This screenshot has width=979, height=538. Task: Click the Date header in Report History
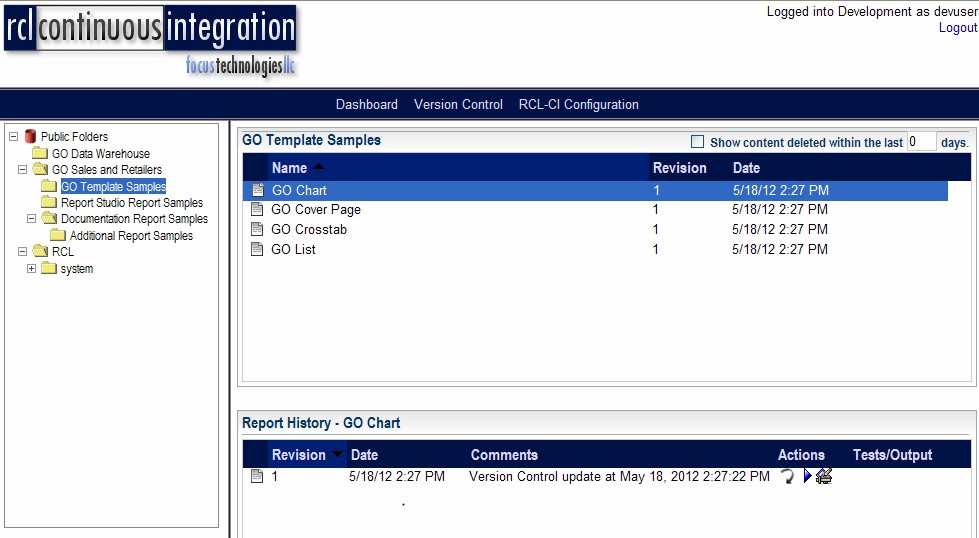coord(364,454)
